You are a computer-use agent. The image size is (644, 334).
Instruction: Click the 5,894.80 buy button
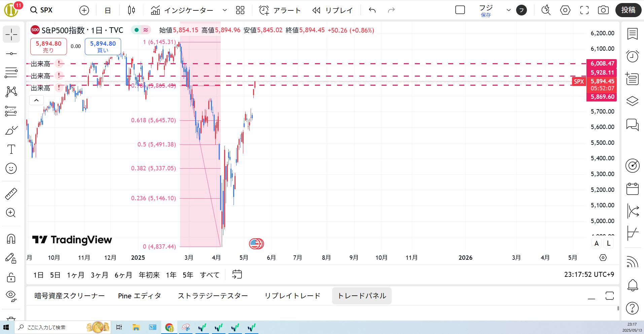coord(103,46)
